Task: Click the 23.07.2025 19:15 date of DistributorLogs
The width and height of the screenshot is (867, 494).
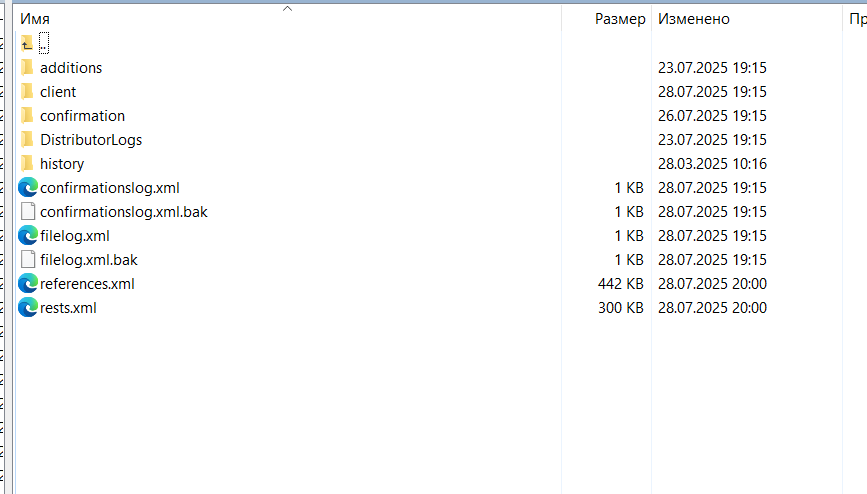Action: click(712, 139)
